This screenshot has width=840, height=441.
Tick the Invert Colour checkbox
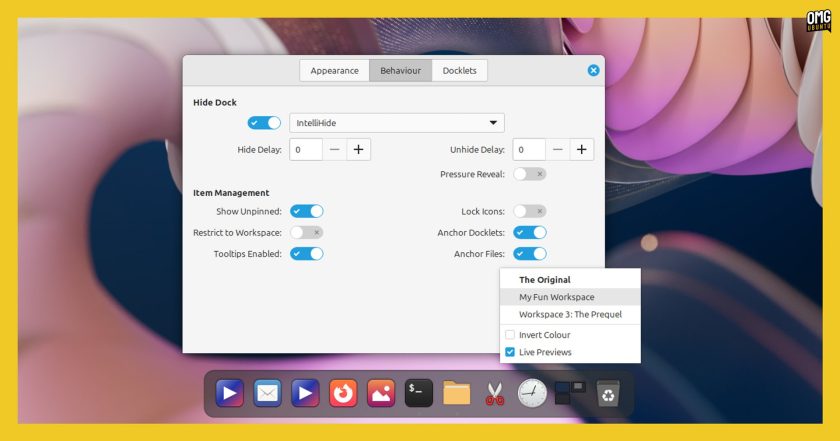[x=510, y=335]
